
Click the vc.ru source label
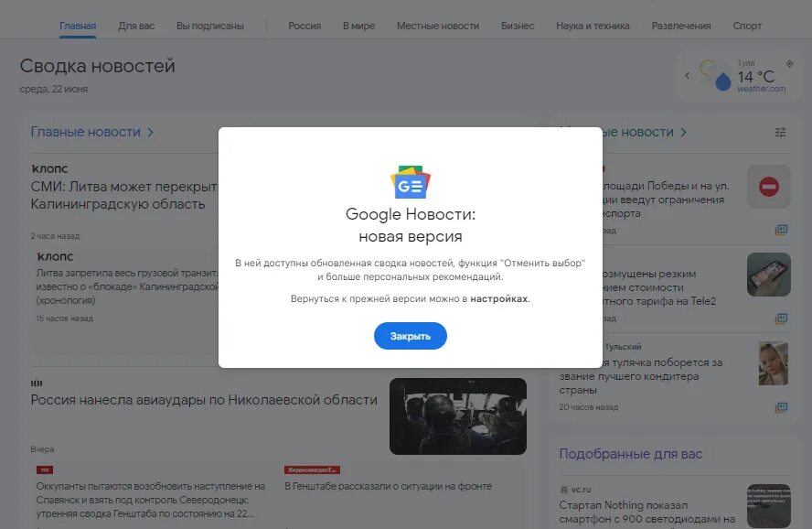[x=581, y=490]
